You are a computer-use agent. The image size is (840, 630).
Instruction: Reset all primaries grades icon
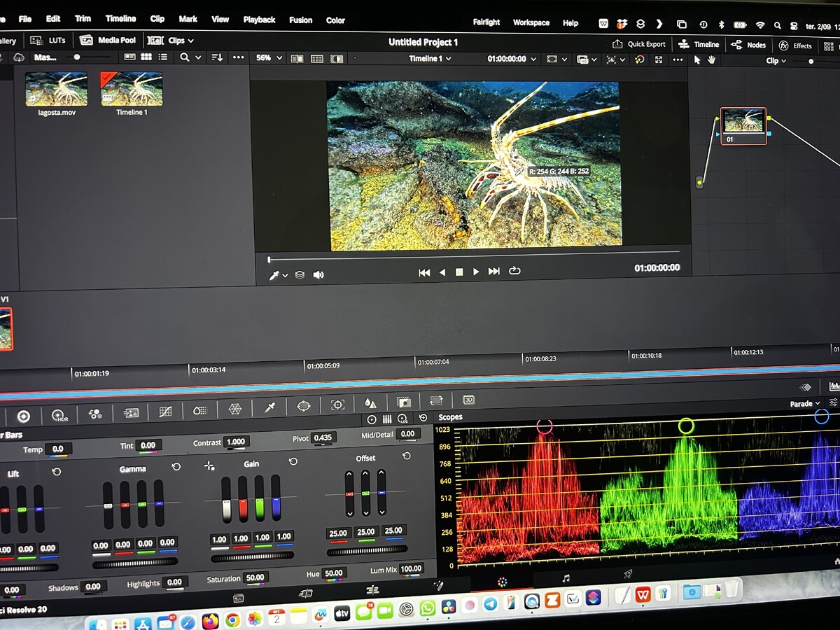coord(423,418)
